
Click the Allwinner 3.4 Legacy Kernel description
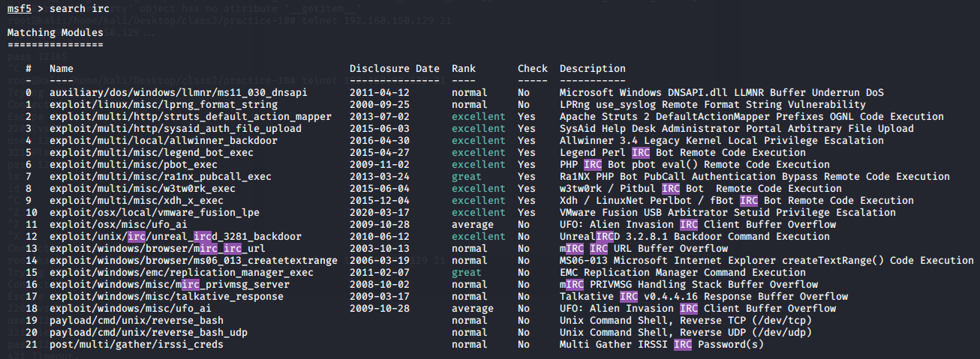coord(722,141)
